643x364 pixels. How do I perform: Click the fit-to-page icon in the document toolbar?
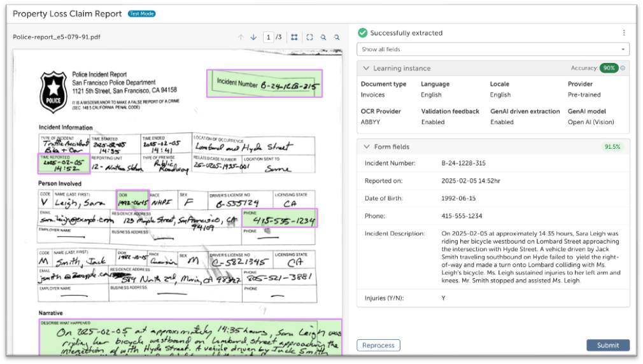(309, 38)
